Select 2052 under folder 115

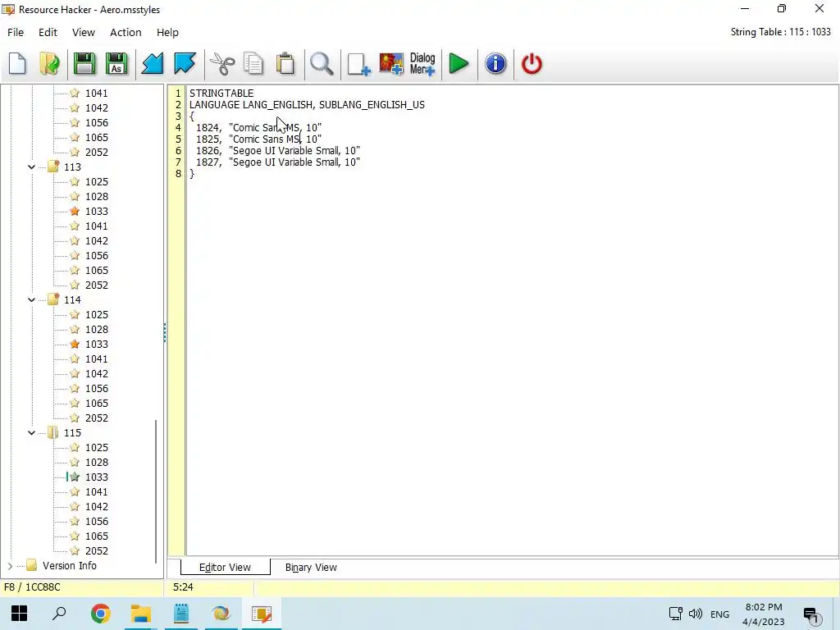click(x=97, y=550)
